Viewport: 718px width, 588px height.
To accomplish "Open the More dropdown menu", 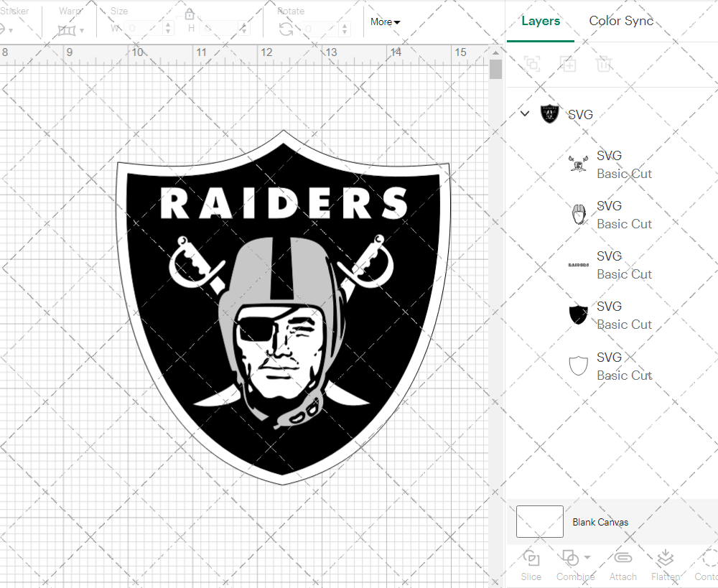I will tap(385, 22).
